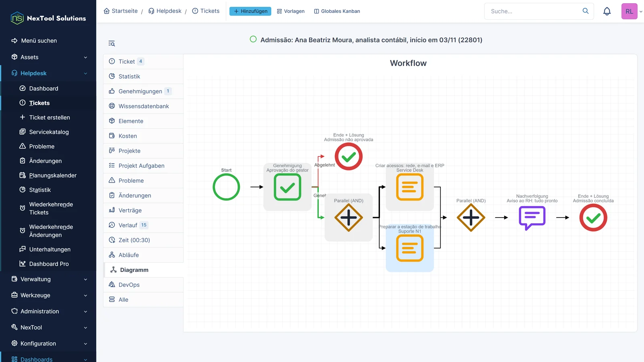This screenshot has width=644, height=362.
Task: Select the DevOps tab
Action: pos(143,285)
